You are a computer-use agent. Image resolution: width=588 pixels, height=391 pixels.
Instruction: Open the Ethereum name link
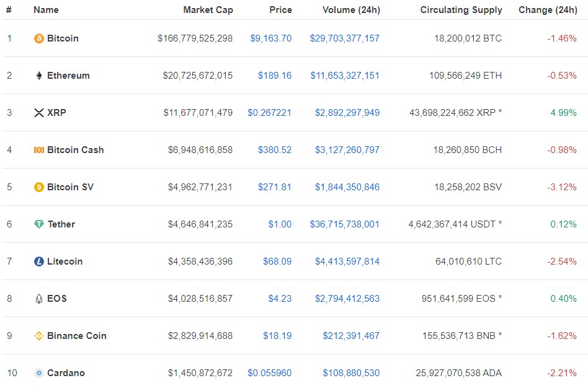pyautogui.click(x=68, y=76)
